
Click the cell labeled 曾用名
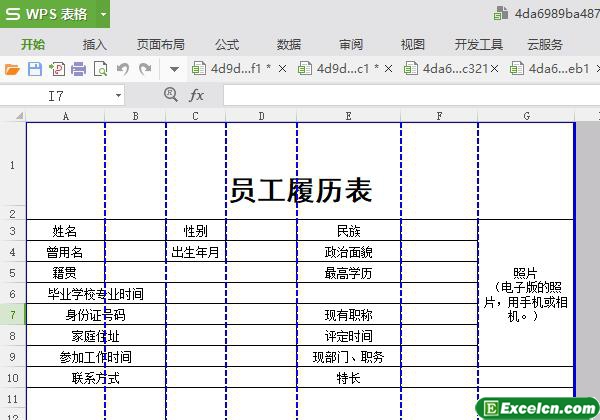65,252
